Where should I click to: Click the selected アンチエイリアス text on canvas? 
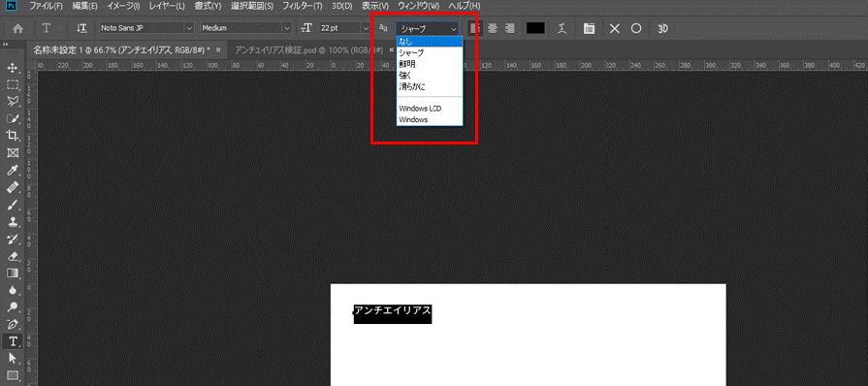pyautogui.click(x=393, y=310)
